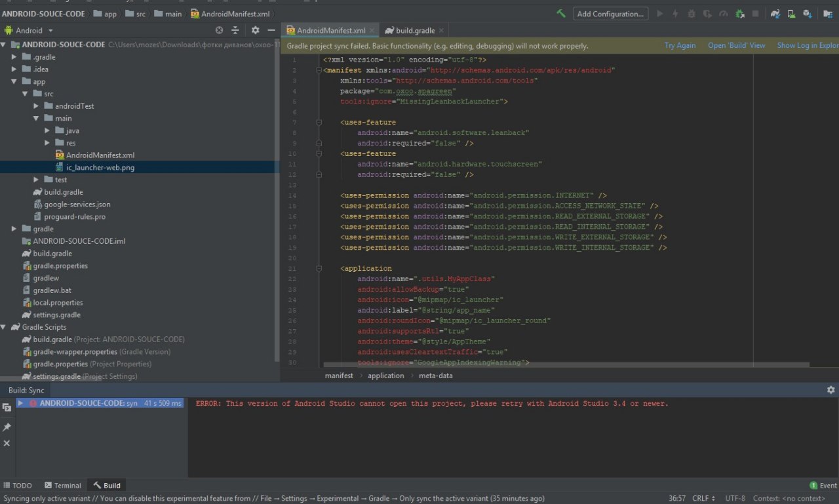839x504 pixels.
Task: Open the Event Log button
Action: pyautogui.click(x=823, y=486)
